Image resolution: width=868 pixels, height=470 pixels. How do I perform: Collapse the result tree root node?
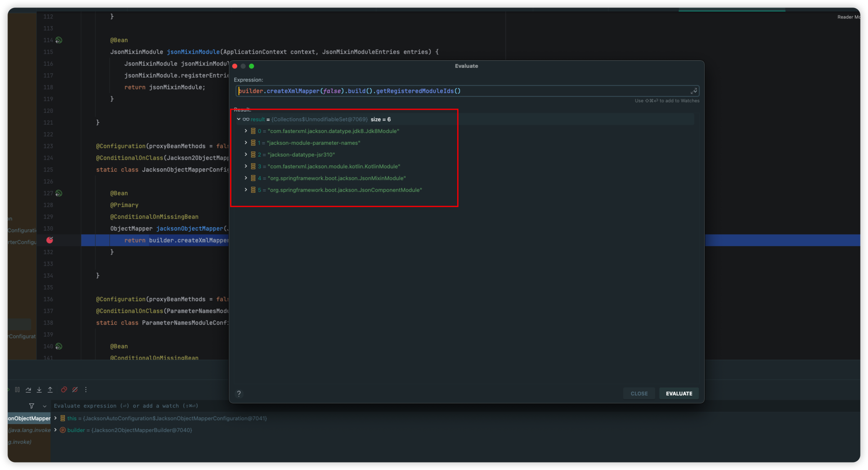pyautogui.click(x=239, y=119)
